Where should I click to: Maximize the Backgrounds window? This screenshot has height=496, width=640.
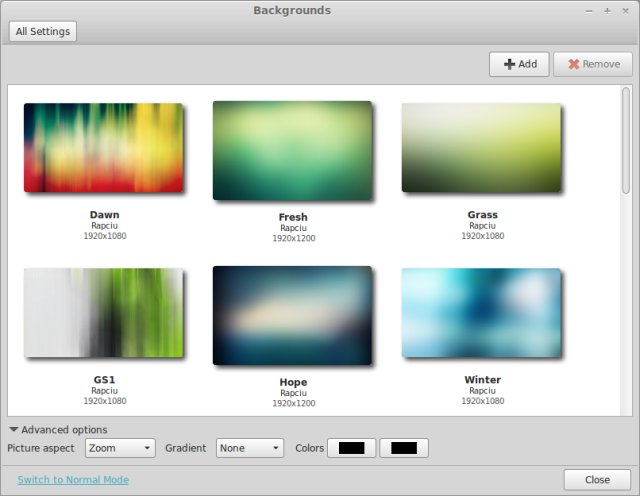pyautogui.click(x=607, y=11)
